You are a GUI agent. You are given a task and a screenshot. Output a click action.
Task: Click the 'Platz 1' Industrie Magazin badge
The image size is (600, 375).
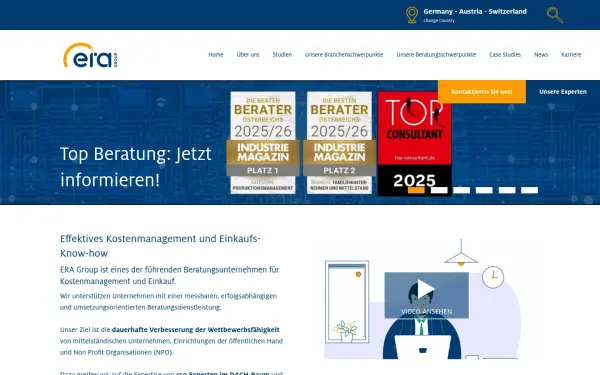click(263, 143)
